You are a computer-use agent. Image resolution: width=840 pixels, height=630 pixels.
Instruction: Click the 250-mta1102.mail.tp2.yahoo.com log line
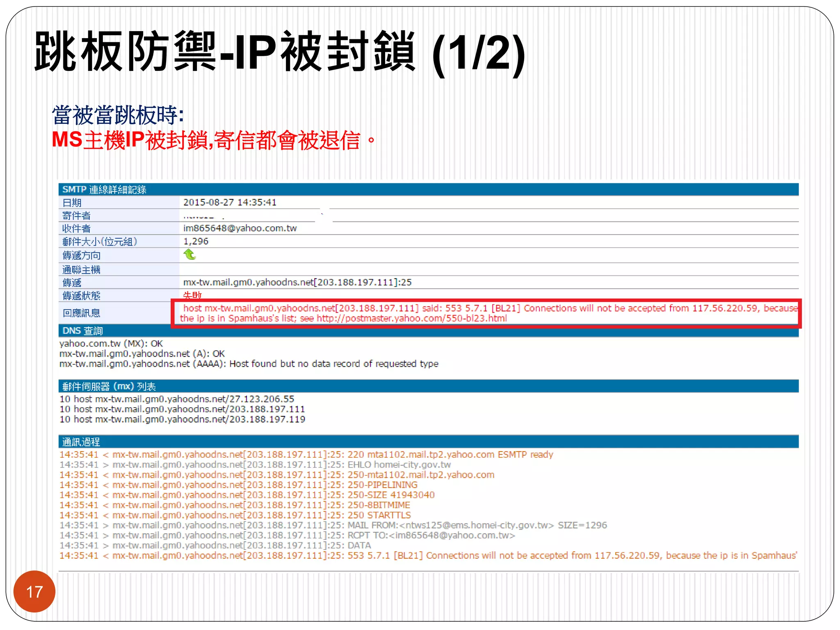click(277, 475)
